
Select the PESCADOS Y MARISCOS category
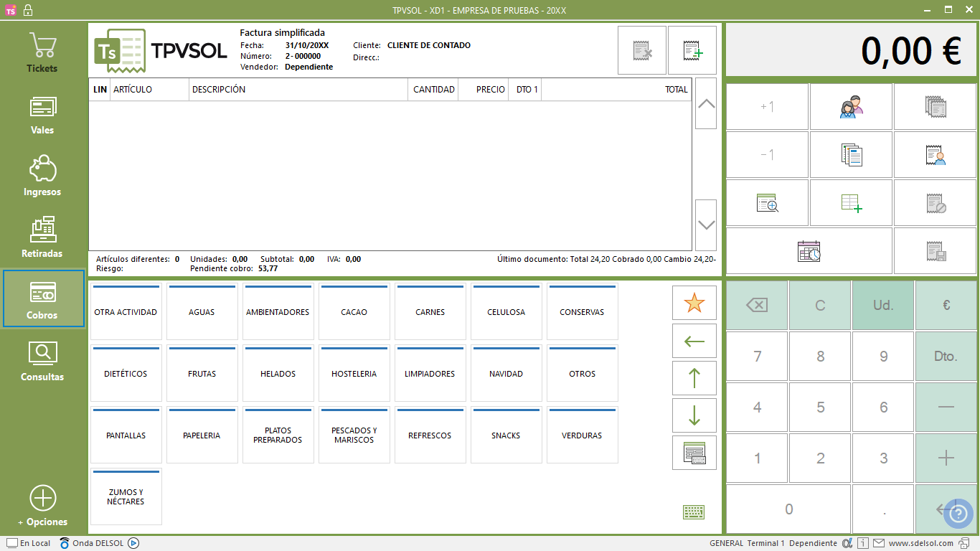[x=354, y=435]
